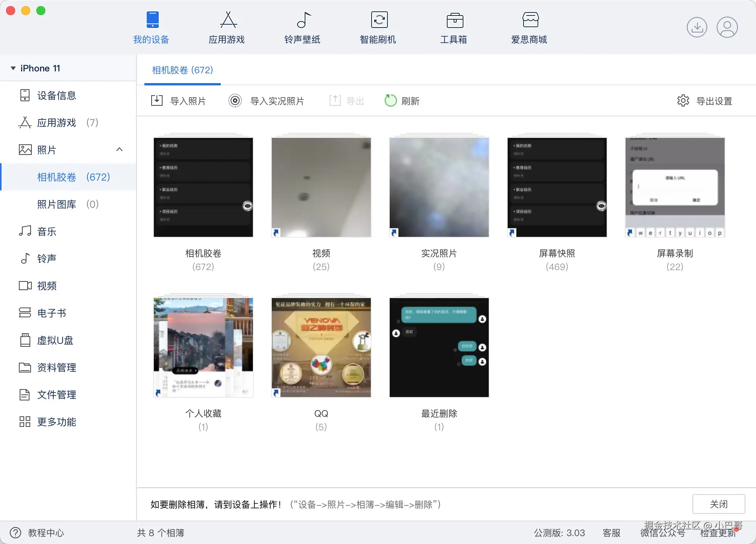
Task: Open the 屏幕快照 album thumbnail
Action: [557, 187]
